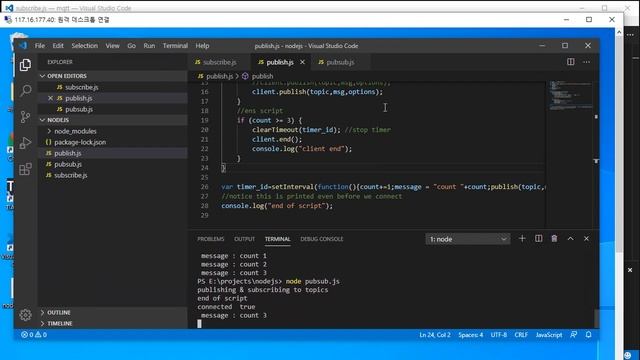Split the terminal panel
This screenshot has height=360, width=640.
click(x=539, y=239)
